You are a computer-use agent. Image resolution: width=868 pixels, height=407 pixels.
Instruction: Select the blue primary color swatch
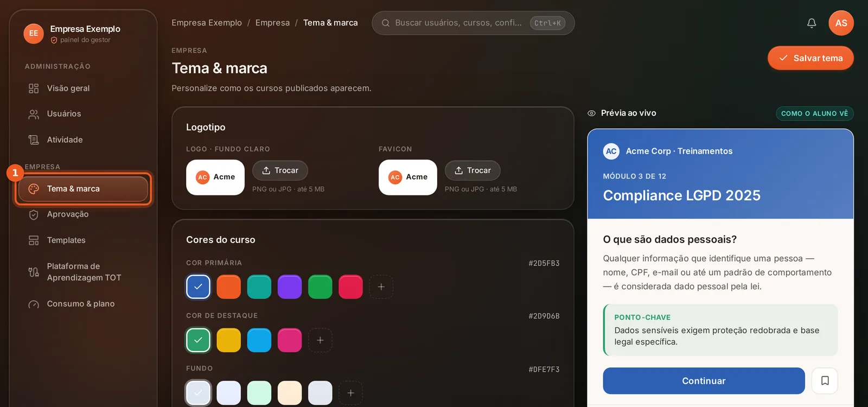pos(198,287)
